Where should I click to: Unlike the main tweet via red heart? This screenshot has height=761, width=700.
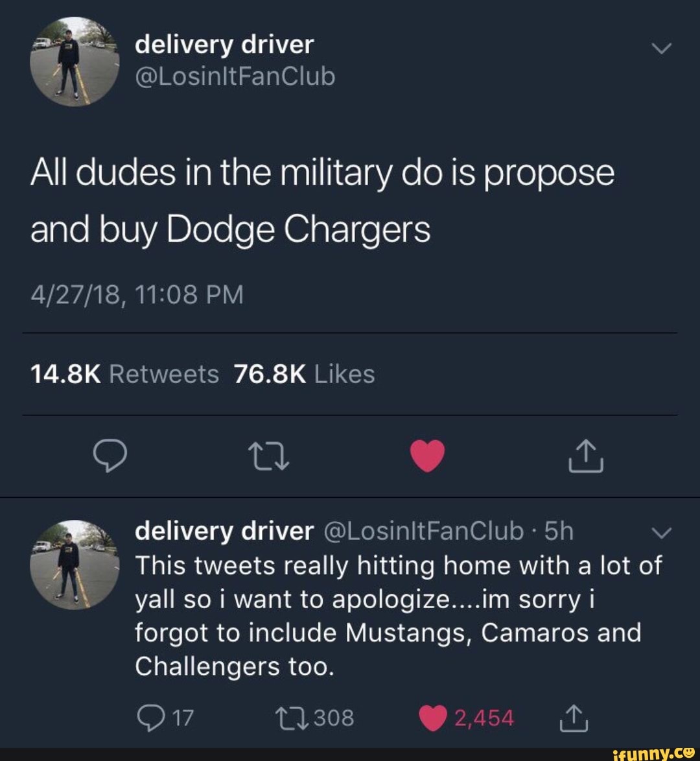click(x=427, y=456)
